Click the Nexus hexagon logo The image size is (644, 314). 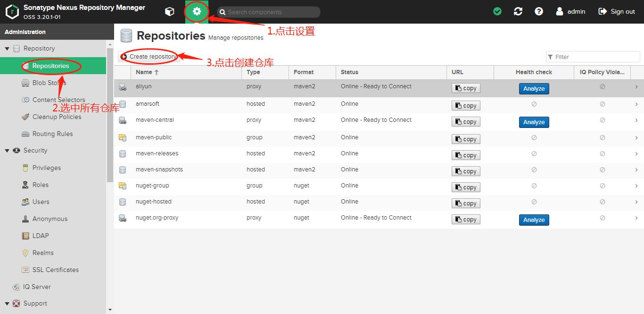[12, 12]
